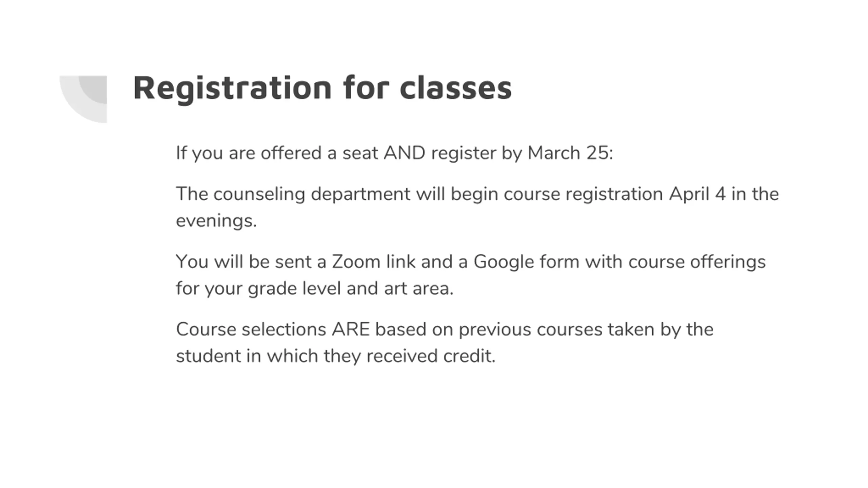The image size is (868, 488).
Task: Click the word "classes" in the heading
Action: pos(455,88)
